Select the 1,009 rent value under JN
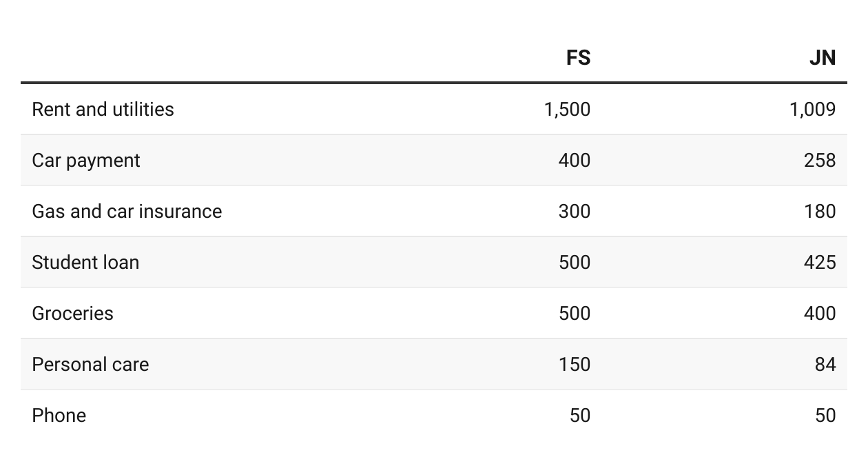The height and width of the screenshot is (455, 868). click(x=812, y=109)
